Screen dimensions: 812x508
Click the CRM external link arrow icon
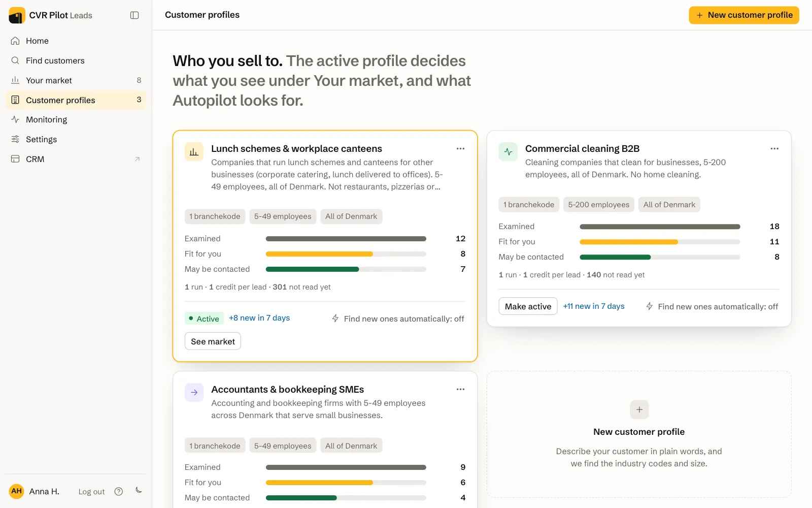click(137, 159)
